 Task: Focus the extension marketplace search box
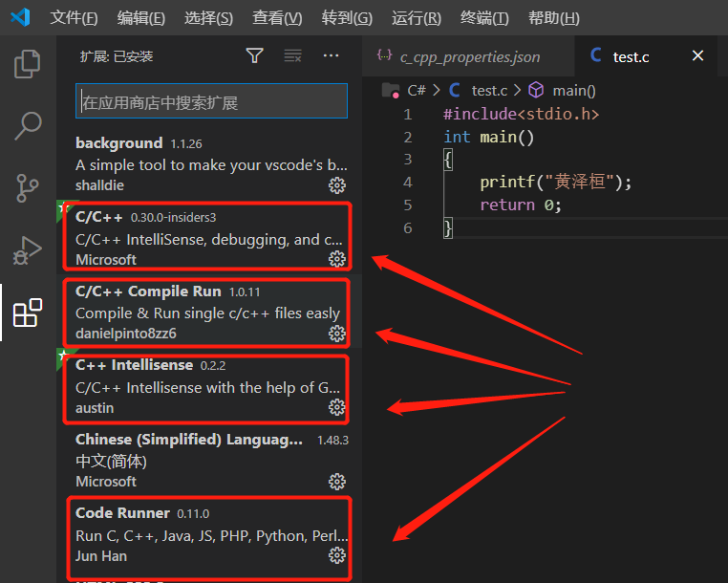click(211, 101)
